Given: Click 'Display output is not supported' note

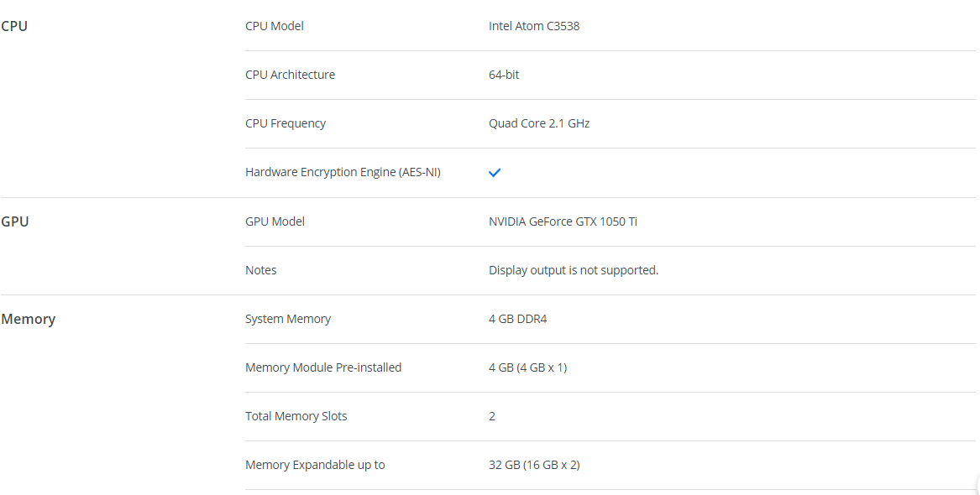Looking at the screenshot, I should click(x=574, y=270).
